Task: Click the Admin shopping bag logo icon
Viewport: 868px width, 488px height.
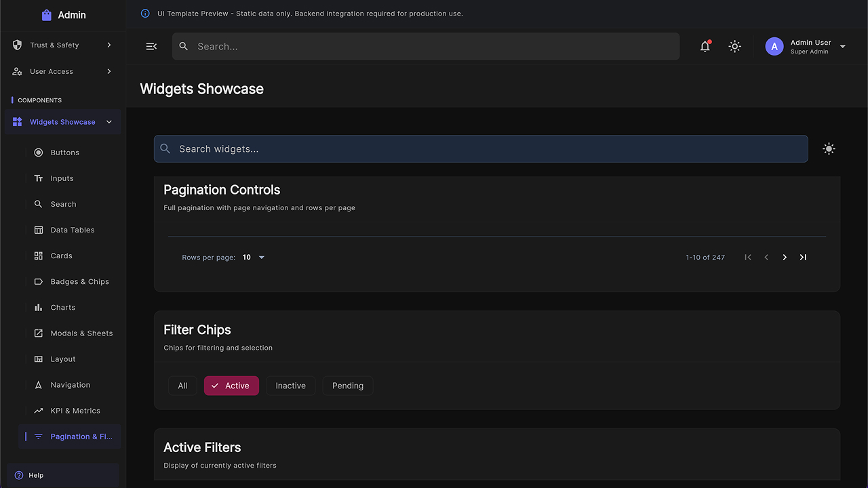Action: point(46,15)
